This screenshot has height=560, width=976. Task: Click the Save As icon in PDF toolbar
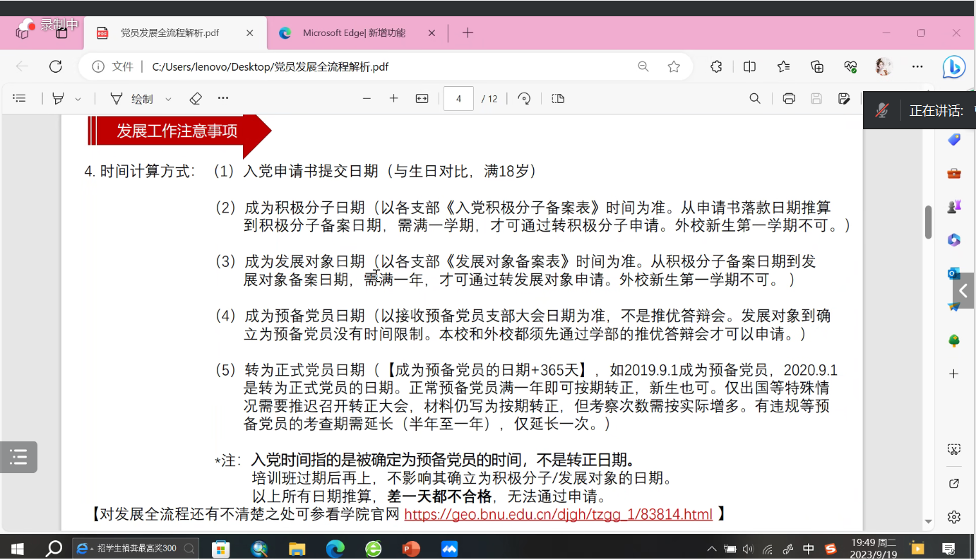843,99
